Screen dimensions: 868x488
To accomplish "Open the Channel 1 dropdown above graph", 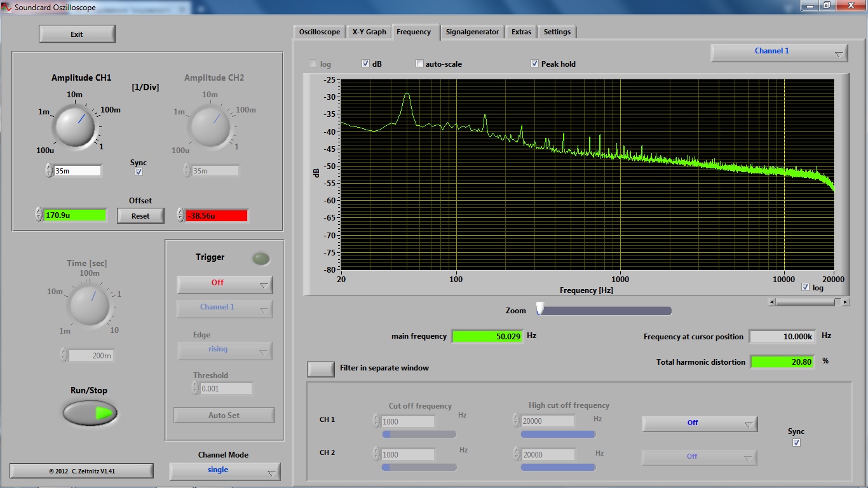I will click(779, 52).
